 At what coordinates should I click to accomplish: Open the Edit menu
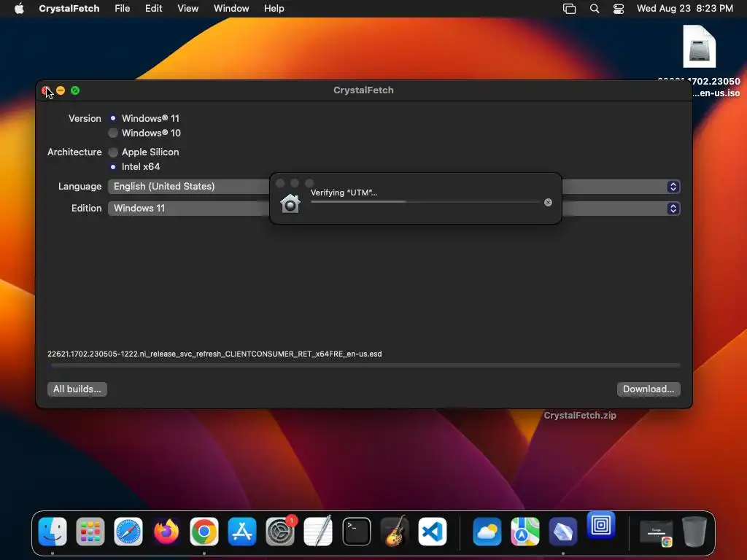[153, 9]
